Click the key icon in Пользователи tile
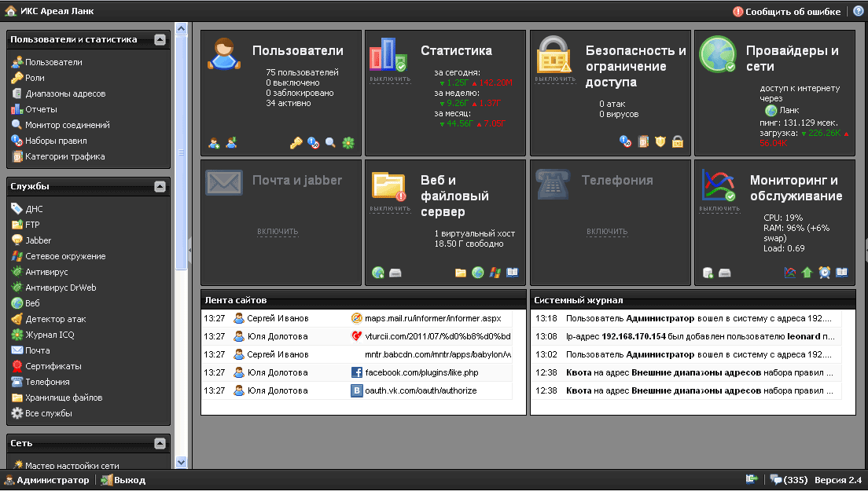868x491 pixels. pos(296,143)
